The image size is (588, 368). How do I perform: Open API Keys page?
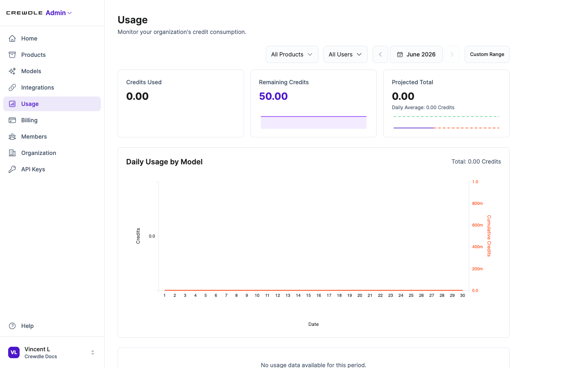point(52,169)
